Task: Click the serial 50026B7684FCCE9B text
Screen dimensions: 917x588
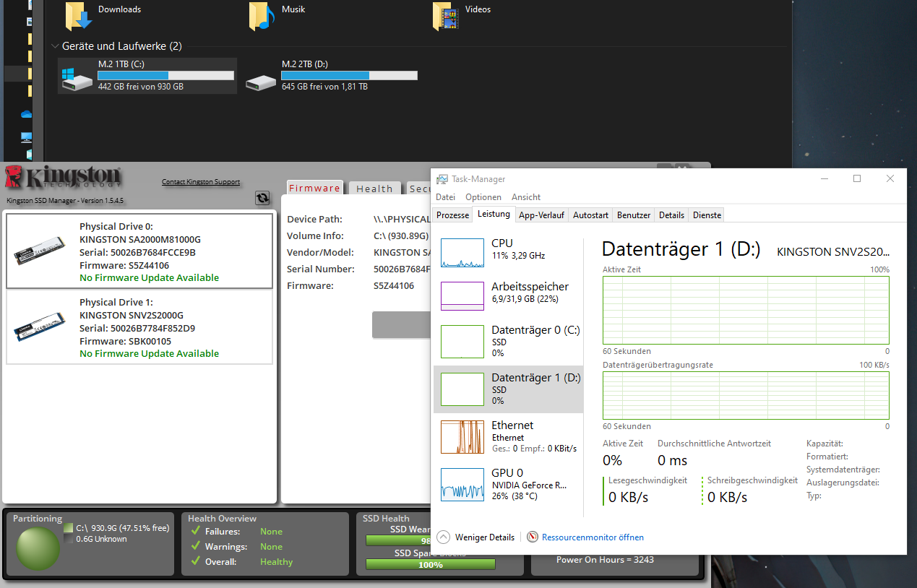Action: point(137,252)
